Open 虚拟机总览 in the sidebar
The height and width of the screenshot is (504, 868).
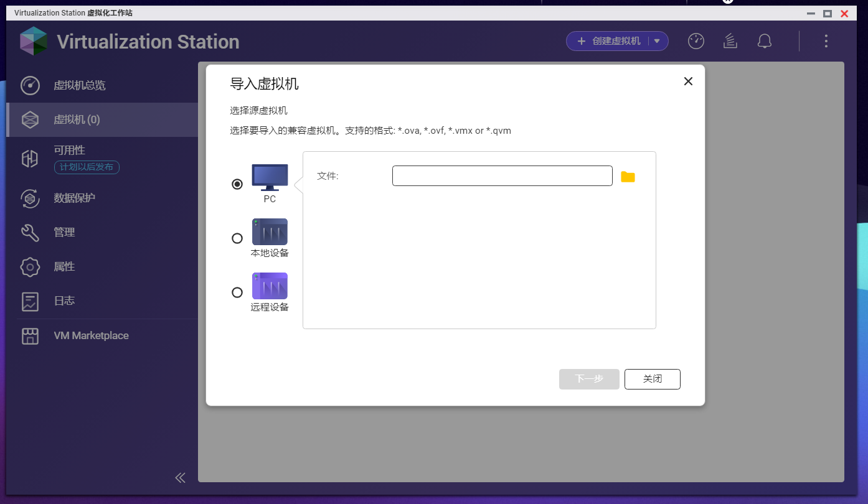coord(79,85)
